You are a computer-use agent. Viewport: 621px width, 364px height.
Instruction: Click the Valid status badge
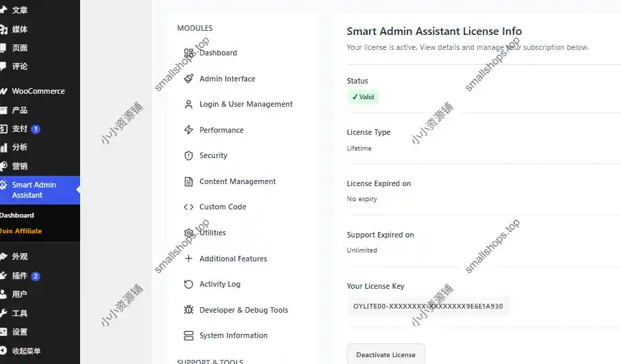pyautogui.click(x=363, y=97)
